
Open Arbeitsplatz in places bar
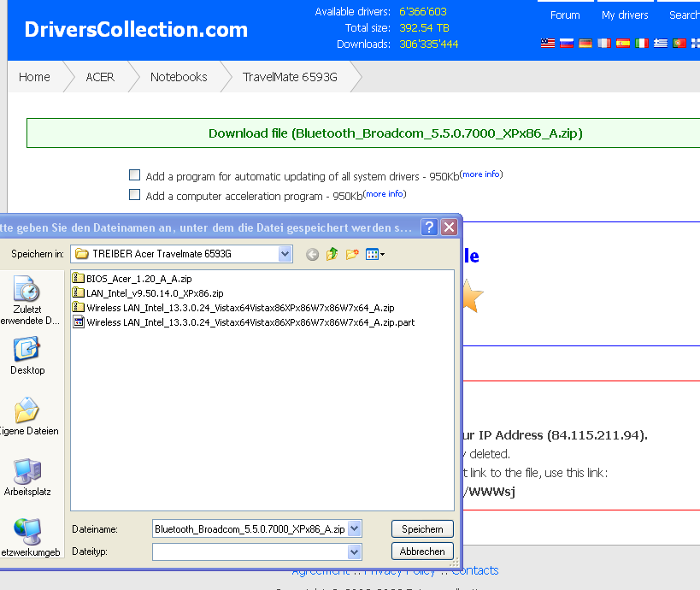pos(27,477)
